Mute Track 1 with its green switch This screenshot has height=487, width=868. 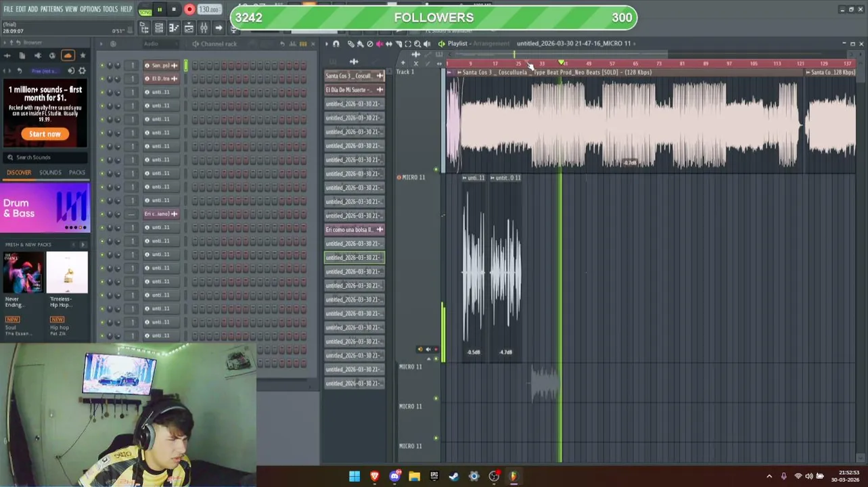click(436, 169)
